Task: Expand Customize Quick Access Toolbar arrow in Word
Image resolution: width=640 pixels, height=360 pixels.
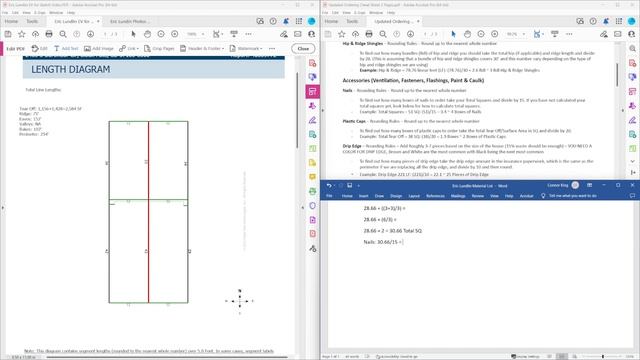Action: [358, 186]
